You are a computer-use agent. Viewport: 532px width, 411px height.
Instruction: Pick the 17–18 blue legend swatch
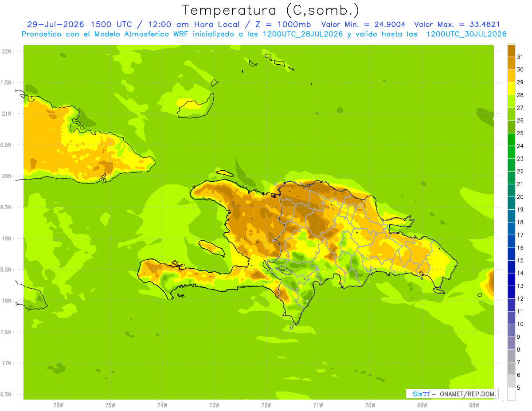tap(511, 228)
